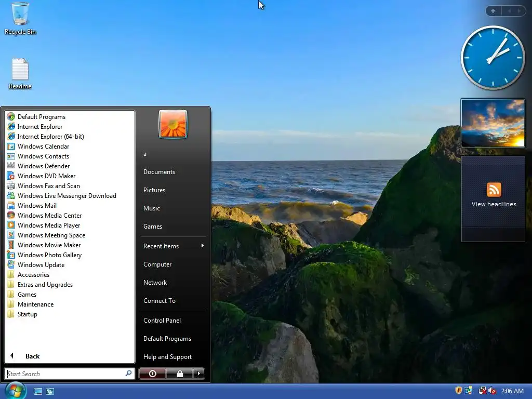
Task: Click the Windows Calendar icon
Action: point(11,146)
